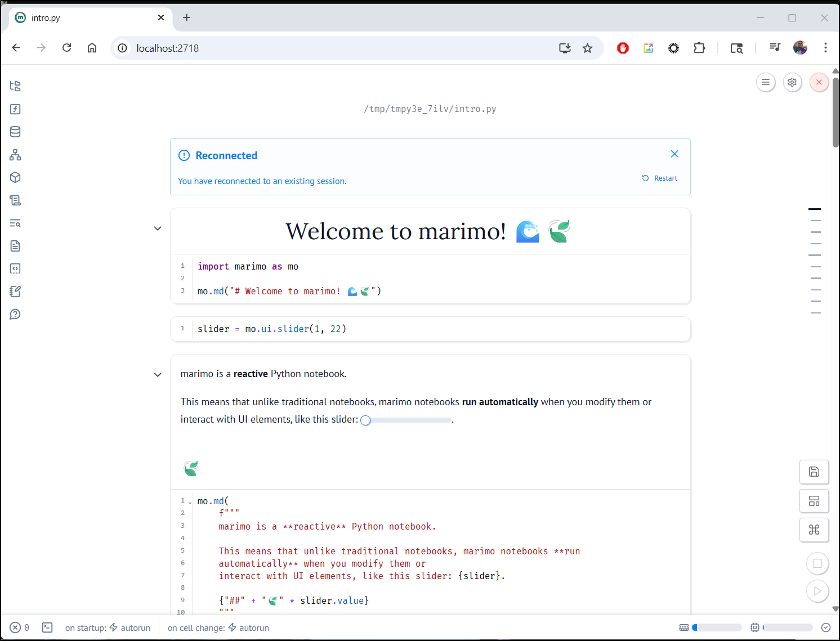Click the CPU chip icon in footer
The height and width of the screenshot is (641, 840).
[755, 627]
